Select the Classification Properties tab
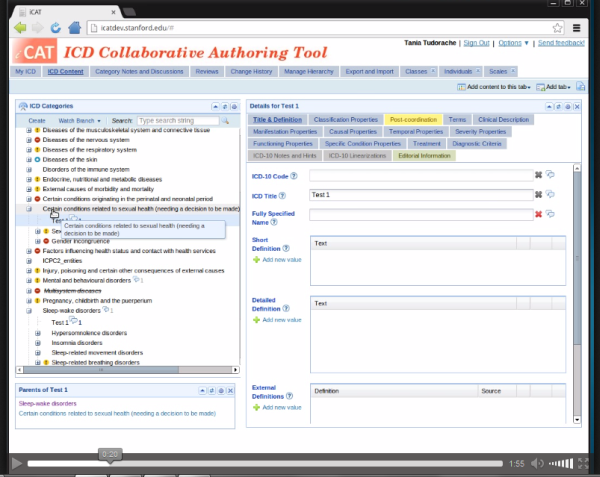This screenshot has height=477, width=600. point(346,120)
